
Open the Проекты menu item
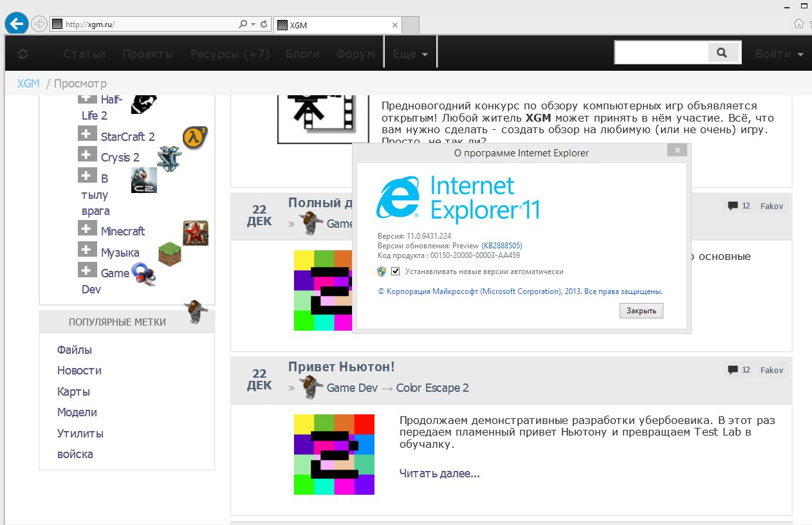(x=148, y=54)
